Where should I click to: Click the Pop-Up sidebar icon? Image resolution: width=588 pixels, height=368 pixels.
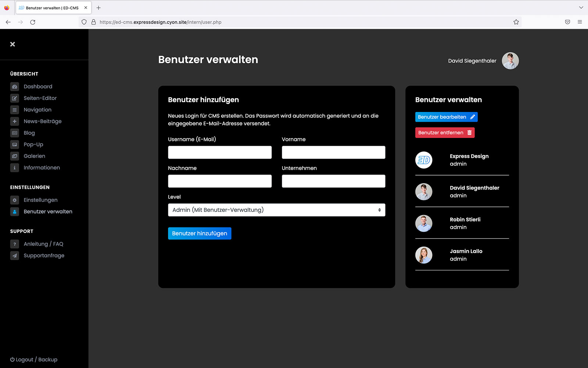click(15, 145)
